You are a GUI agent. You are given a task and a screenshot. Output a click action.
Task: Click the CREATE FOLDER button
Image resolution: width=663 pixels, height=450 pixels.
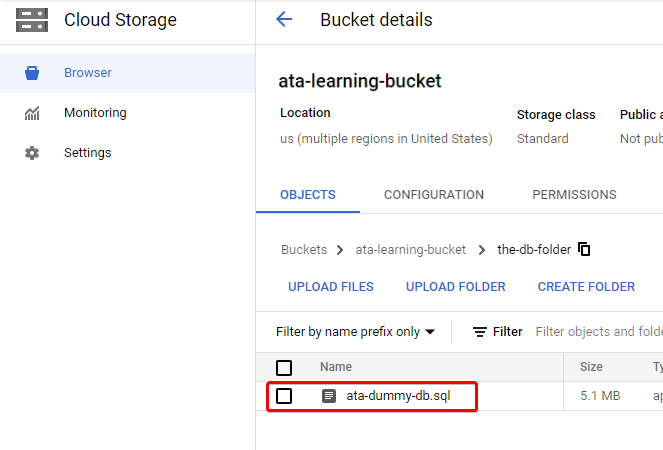[x=586, y=287]
